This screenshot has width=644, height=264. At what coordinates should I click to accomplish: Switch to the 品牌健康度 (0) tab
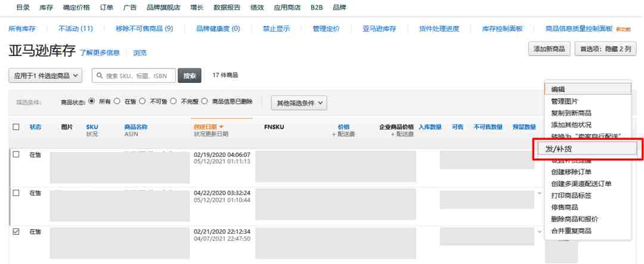click(x=218, y=29)
